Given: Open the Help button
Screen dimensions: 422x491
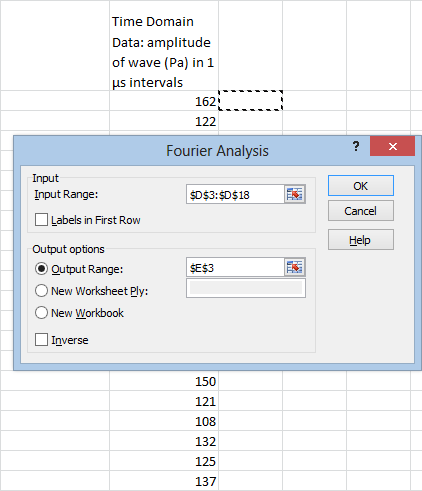Looking at the screenshot, I should [361, 240].
